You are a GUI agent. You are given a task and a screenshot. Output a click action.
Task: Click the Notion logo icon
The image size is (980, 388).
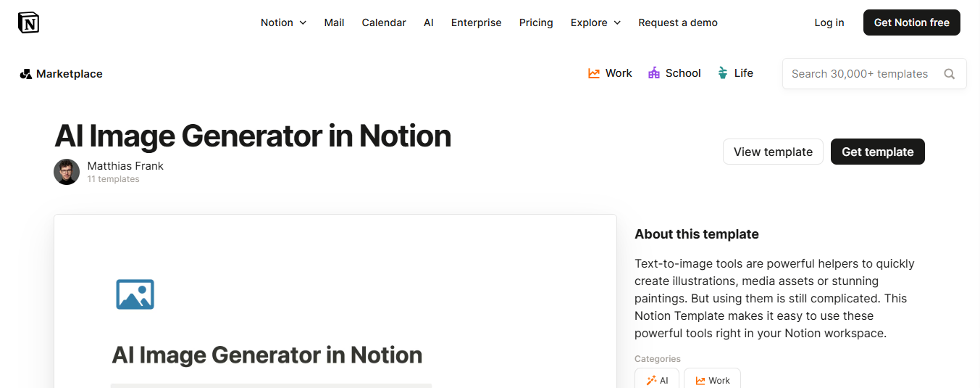[x=28, y=22]
